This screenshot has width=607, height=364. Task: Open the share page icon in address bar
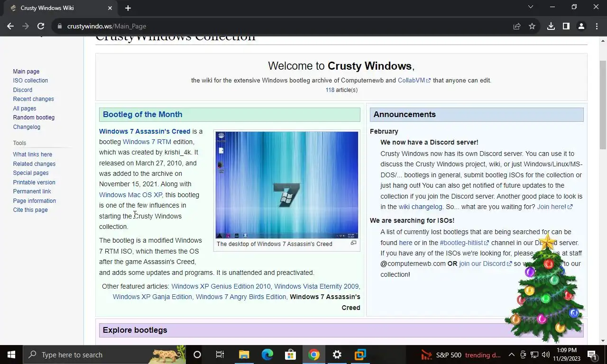(517, 26)
